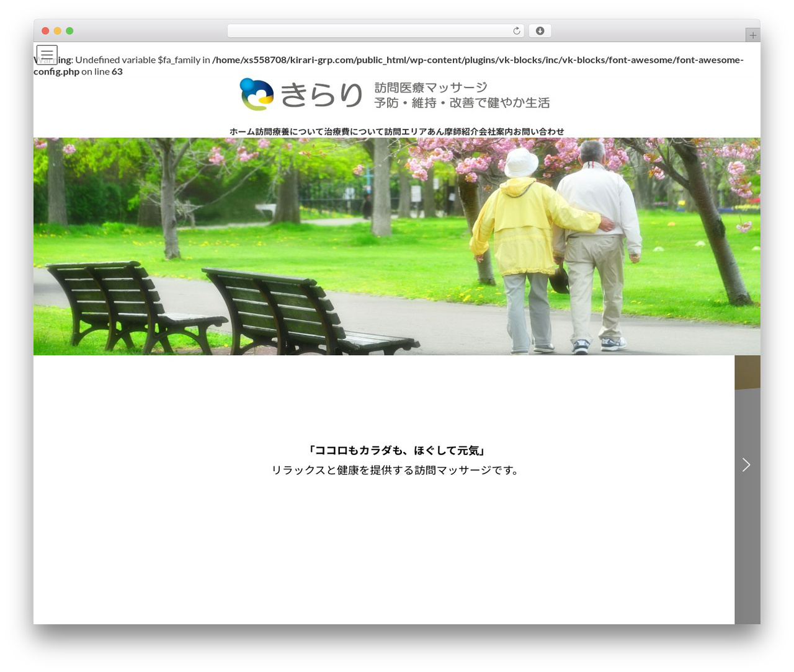Image resolution: width=794 pixels, height=672 pixels.
Task: Open the ホーム menu item
Action: (243, 131)
